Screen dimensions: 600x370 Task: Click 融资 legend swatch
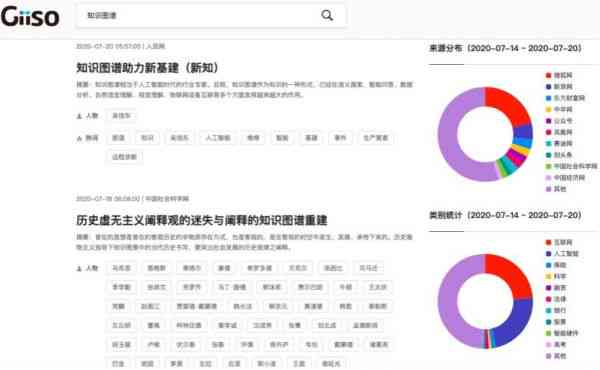pyautogui.click(x=548, y=288)
